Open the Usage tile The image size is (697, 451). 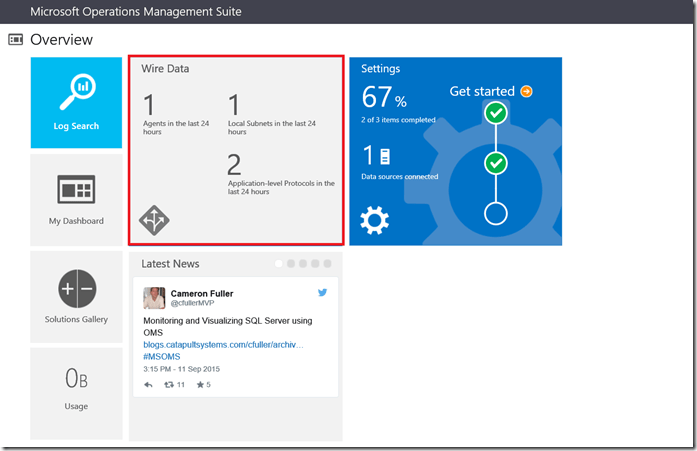(x=76, y=393)
